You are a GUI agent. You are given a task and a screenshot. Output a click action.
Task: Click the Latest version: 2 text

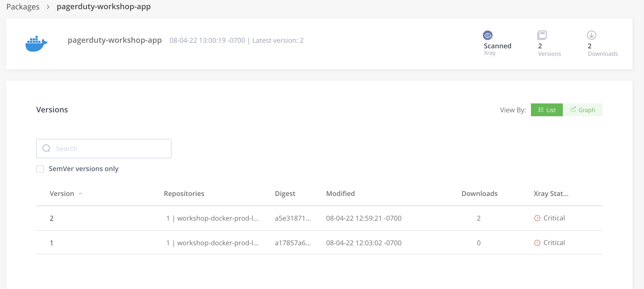(278, 40)
